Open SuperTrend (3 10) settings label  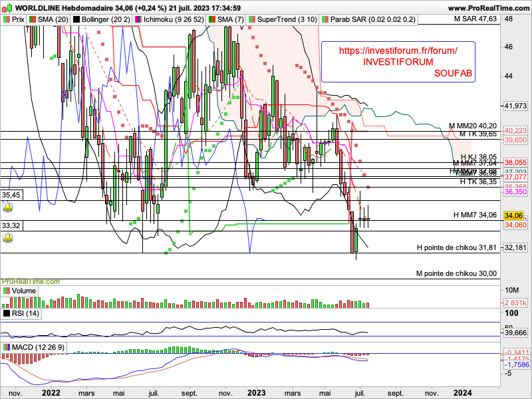[x=287, y=20]
